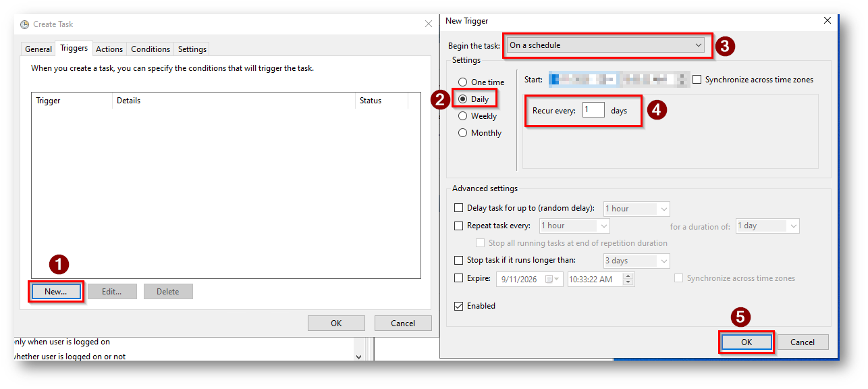Switch to the Actions tab
The height and width of the screenshot is (389, 868).
tap(109, 49)
